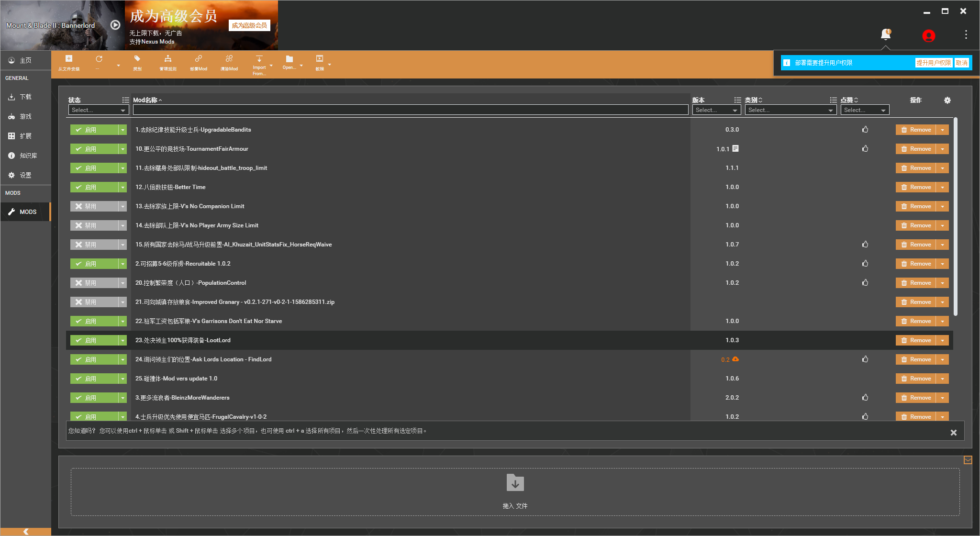The image size is (980, 536).
Task: Open 扩展 extensions in sidebar
Action: [25, 136]
